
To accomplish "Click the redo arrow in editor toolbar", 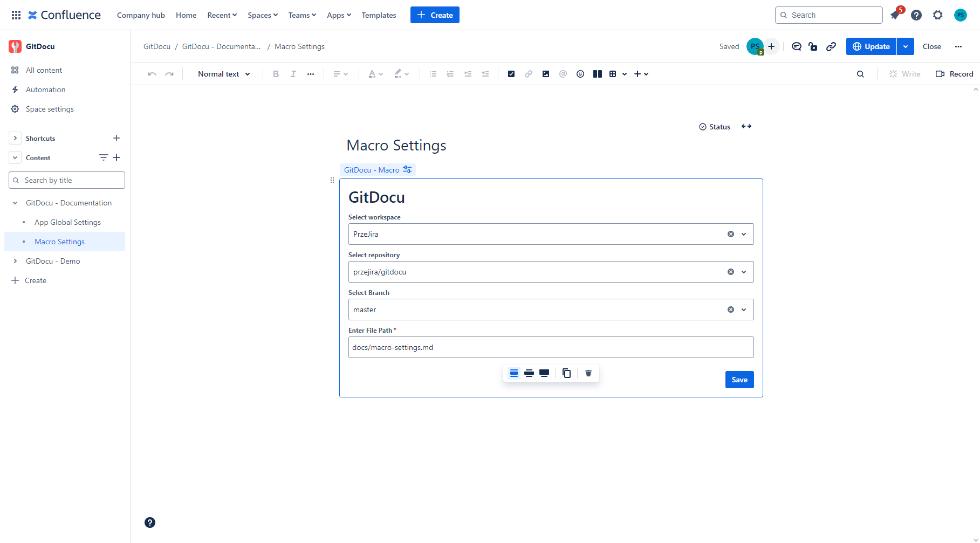I will click(x=169, y=74).
